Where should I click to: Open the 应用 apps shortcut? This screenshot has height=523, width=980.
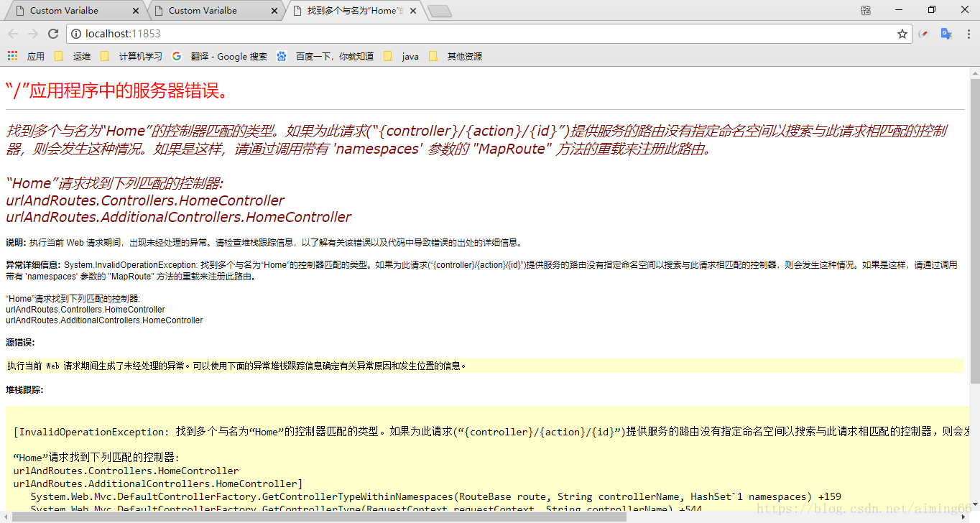pyautogui.click(x=26, y=56)
